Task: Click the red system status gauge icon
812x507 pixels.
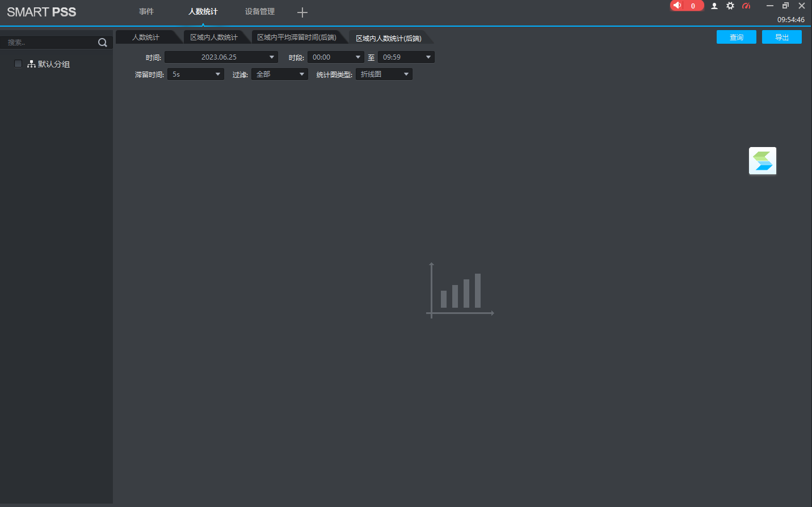Action: (746, 6)
